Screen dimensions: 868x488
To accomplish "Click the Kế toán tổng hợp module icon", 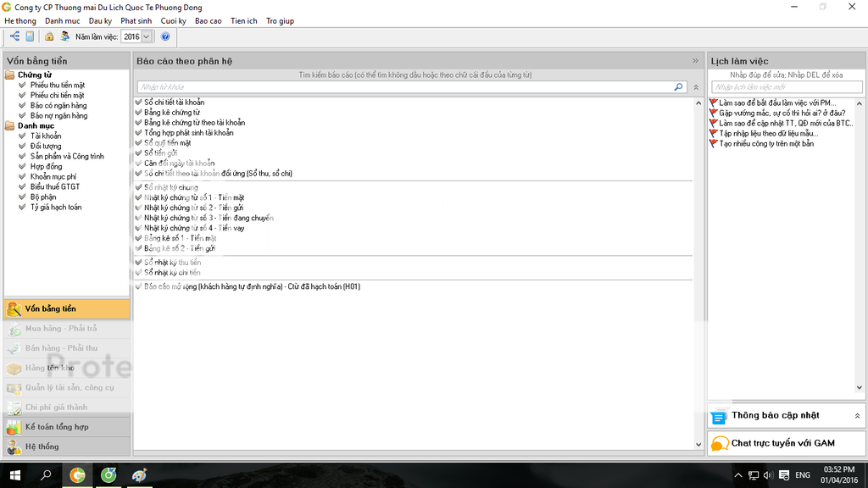I will click(x=14, y=427).
